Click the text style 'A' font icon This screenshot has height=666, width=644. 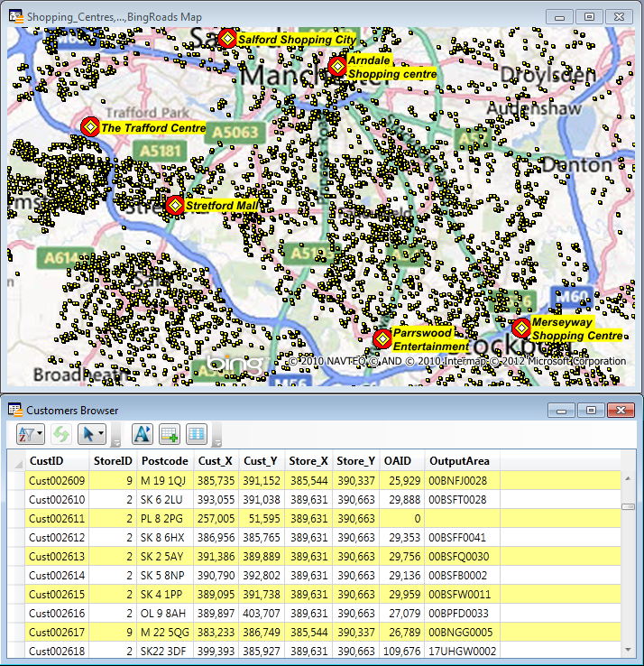pos(143,434)
